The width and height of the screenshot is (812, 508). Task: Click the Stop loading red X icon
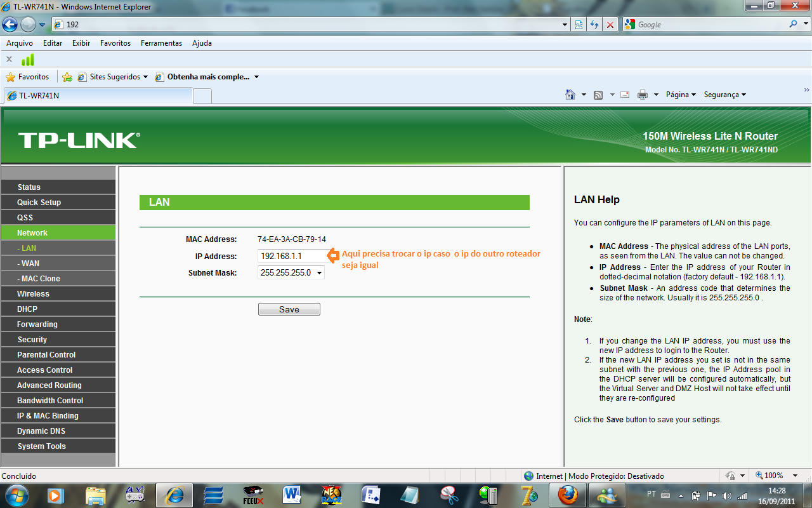coord(610,25)
